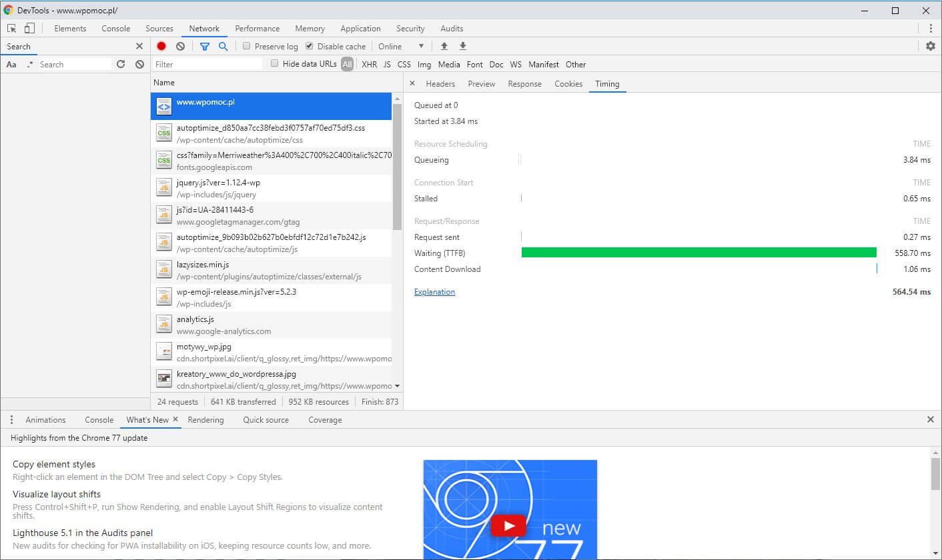Open the drawer three-dot menu

(11, 419)
